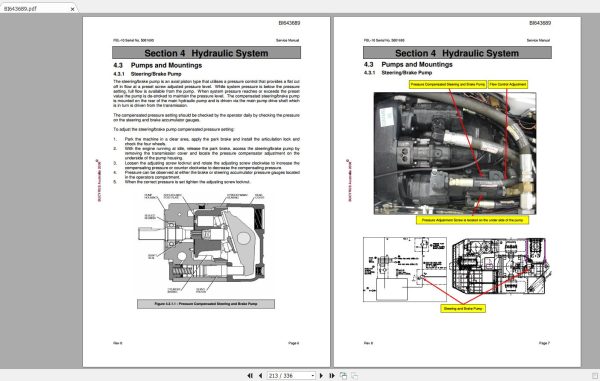Go to the first page
Image resolution: width=600 pixels, height=381 pixels.
(x=250, y=376)
